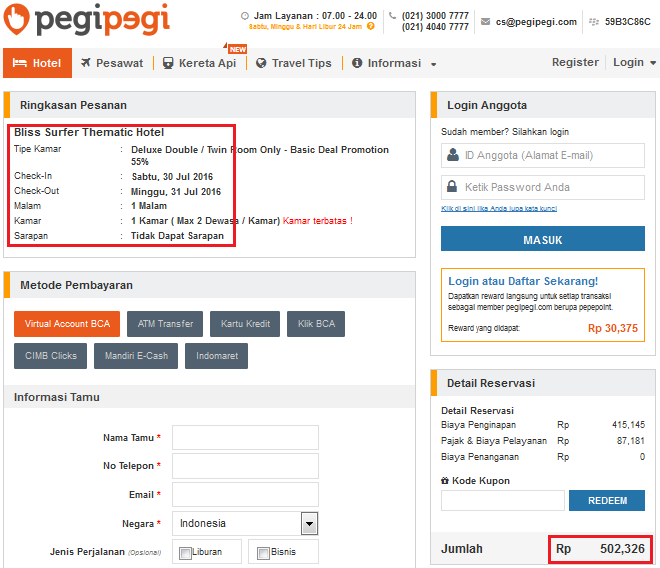Open the Travel Tips menu
Viewport: 660px width, 568px height.
[x=294, y=63]
